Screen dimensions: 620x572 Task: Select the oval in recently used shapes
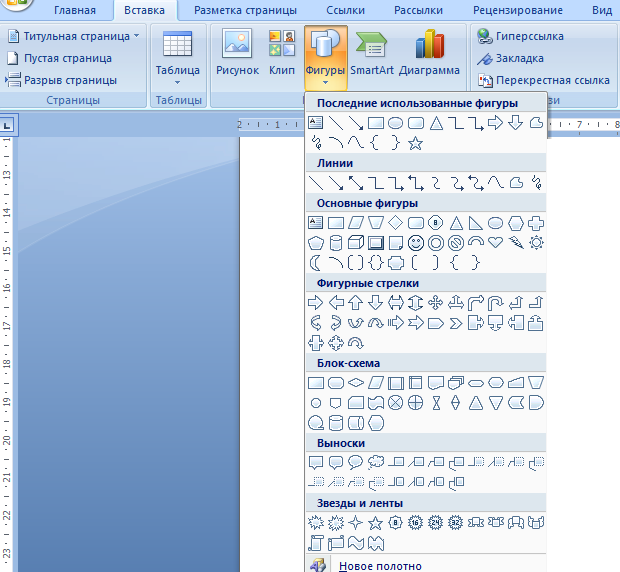pyautogui.click(x=395, y=123)
